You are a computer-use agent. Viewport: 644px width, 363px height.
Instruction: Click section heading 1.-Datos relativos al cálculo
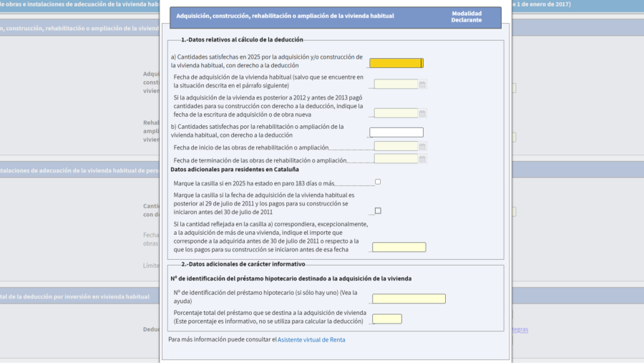[242, 40]
